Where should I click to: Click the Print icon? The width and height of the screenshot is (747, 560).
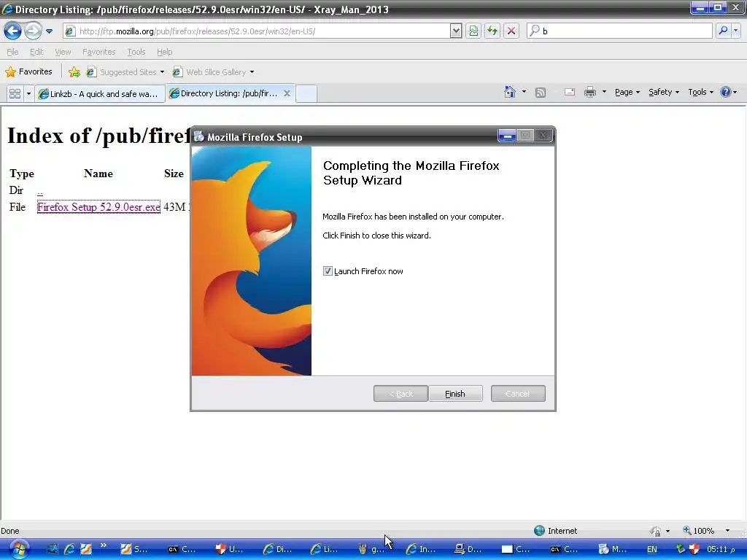[x=589, y=92]
